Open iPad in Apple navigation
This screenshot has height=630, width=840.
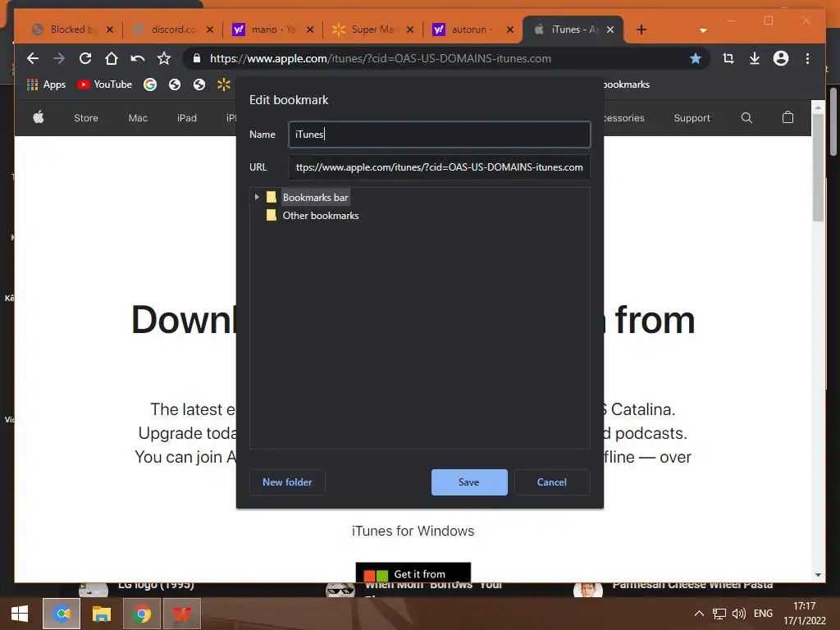(x=187, y=118)
